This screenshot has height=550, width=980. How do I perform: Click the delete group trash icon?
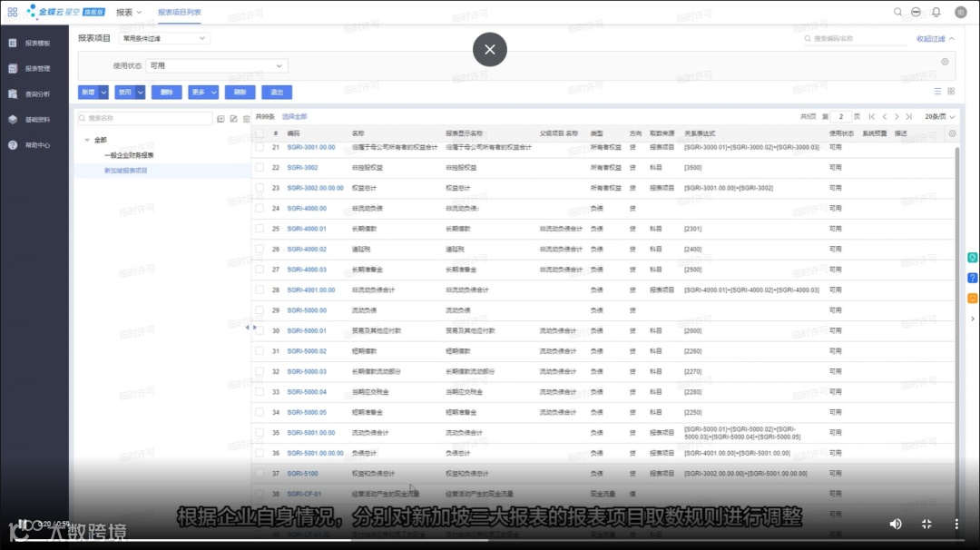(x=246, y=118)
